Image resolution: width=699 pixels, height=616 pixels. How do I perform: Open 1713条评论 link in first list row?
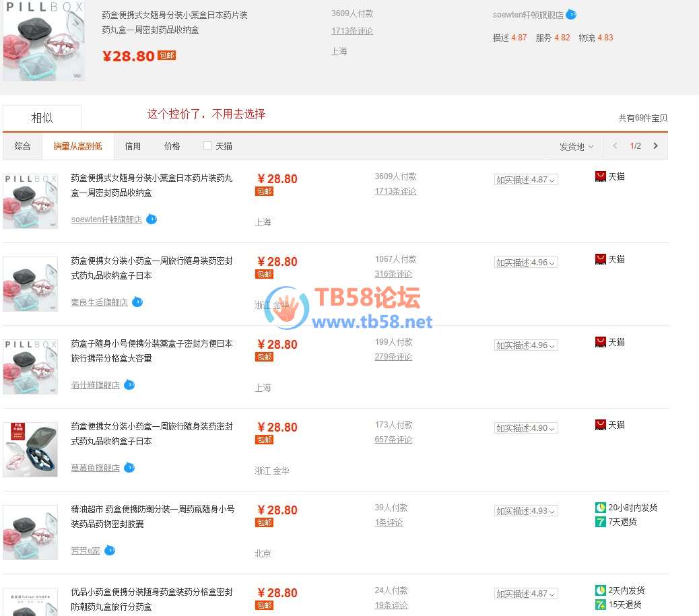tap(396, 191)
